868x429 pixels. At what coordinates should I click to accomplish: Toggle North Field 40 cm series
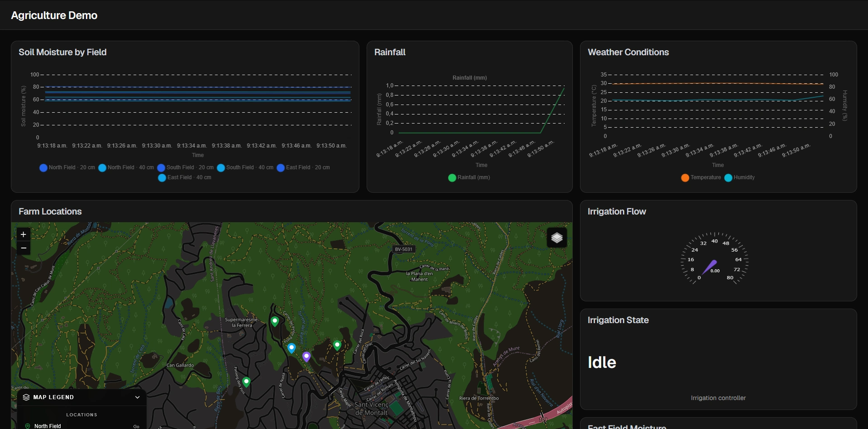(126, 167)
